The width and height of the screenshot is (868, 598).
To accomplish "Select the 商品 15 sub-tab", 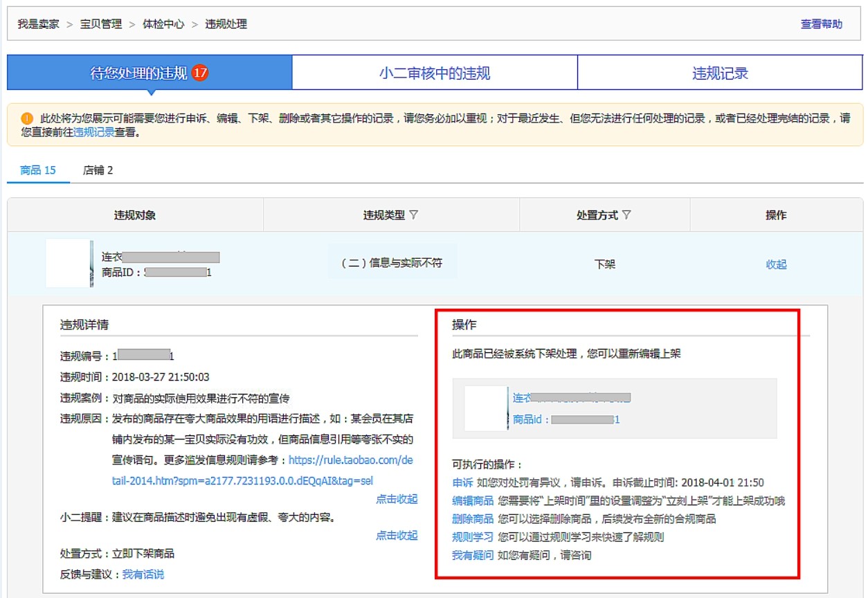I will coord(38,170).
